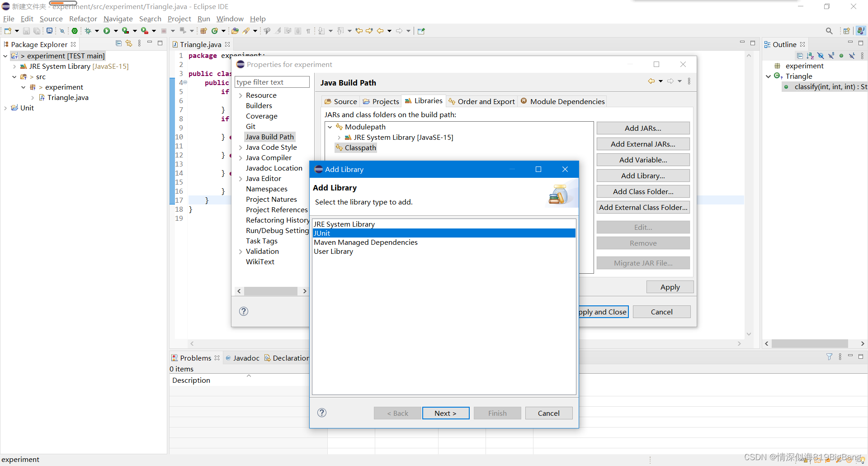Screen dimensions: 868x466
Task: Expand the Unit project in Package Explorer
Action: (5, 108)
